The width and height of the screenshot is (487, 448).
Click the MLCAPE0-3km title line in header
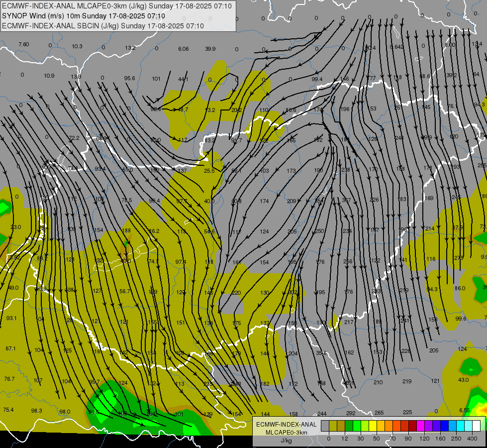tap(117, 6)
